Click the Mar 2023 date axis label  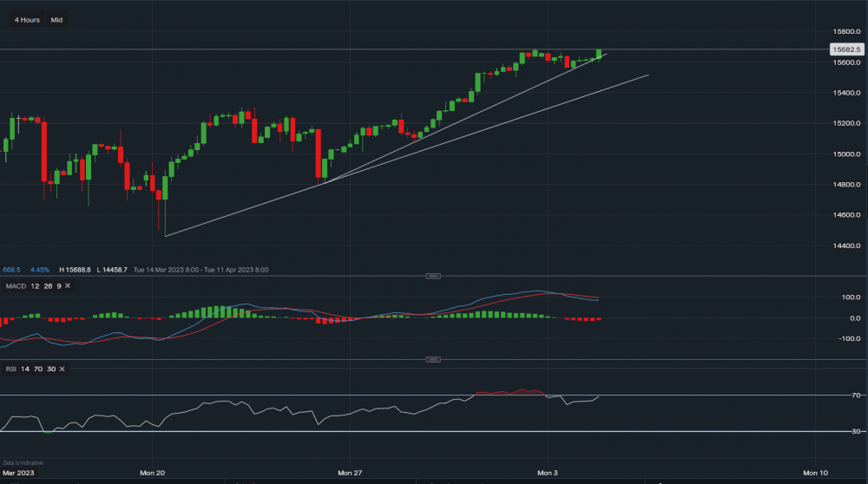click(x=18, y=473)
